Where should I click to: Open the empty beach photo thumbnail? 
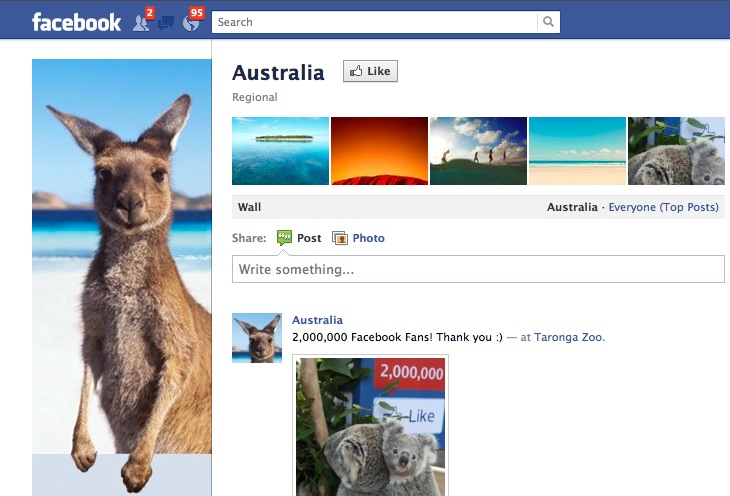pos(577,151)
